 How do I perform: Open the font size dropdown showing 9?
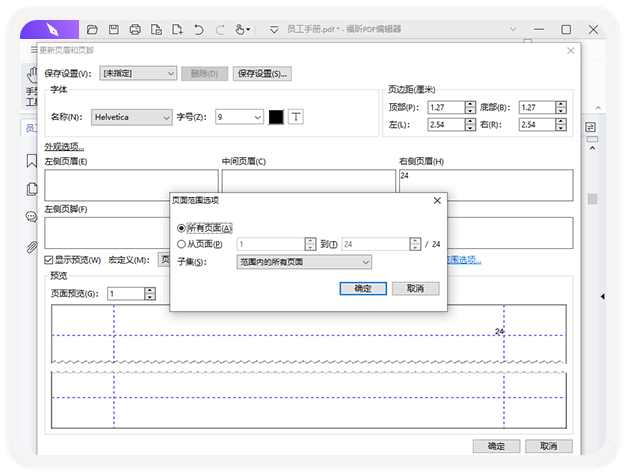239,117
